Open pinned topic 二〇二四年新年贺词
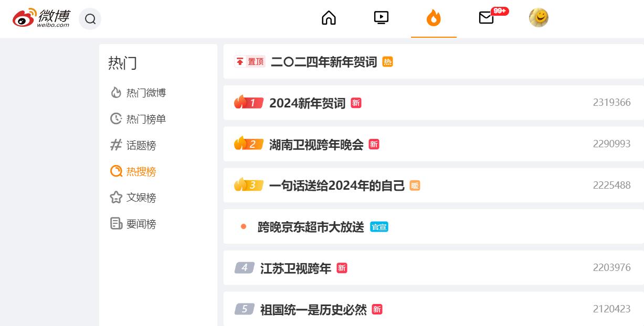This screenshot has width=644, height=326. [323, 62]
